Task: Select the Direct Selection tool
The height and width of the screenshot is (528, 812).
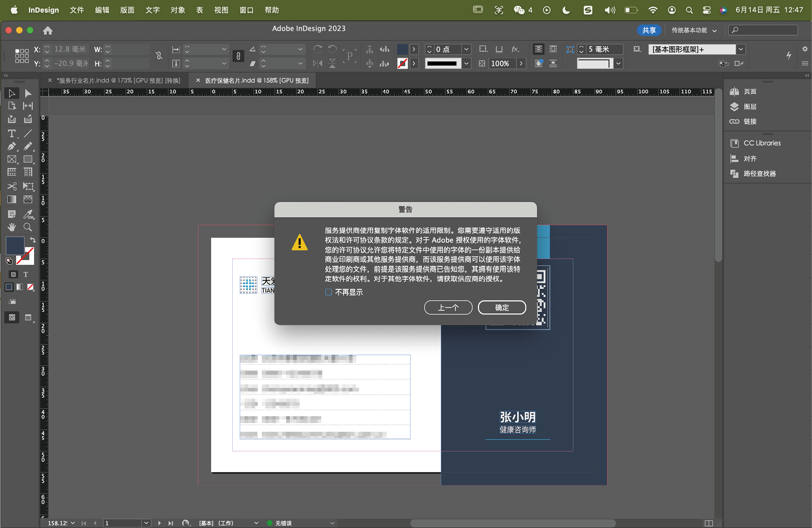Action: pos(28,93)
